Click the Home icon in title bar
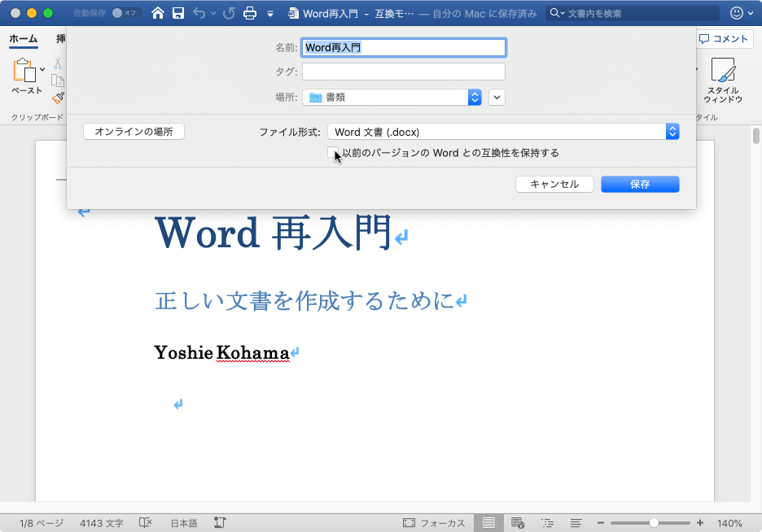This screenshot has width=762, height=532. click(157, 13)
